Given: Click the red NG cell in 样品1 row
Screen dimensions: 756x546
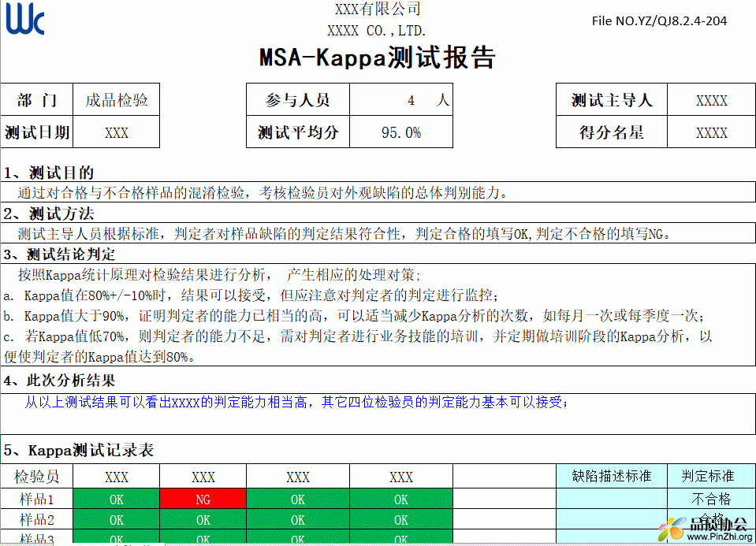Looking at the screenshot, I should (x=203, y=499).
